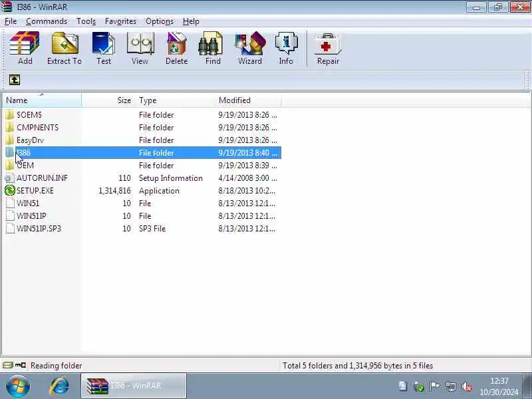This screenshot has width=532, height=399.
Task: Click the key password icon in status bar
Action: [x=21, y=365]
